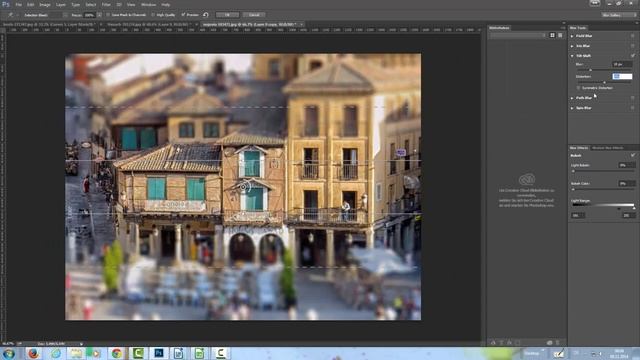Disable the Tilt-Shift checkbox
Viewport: 640px width, 360px height.
click(633, 56)
